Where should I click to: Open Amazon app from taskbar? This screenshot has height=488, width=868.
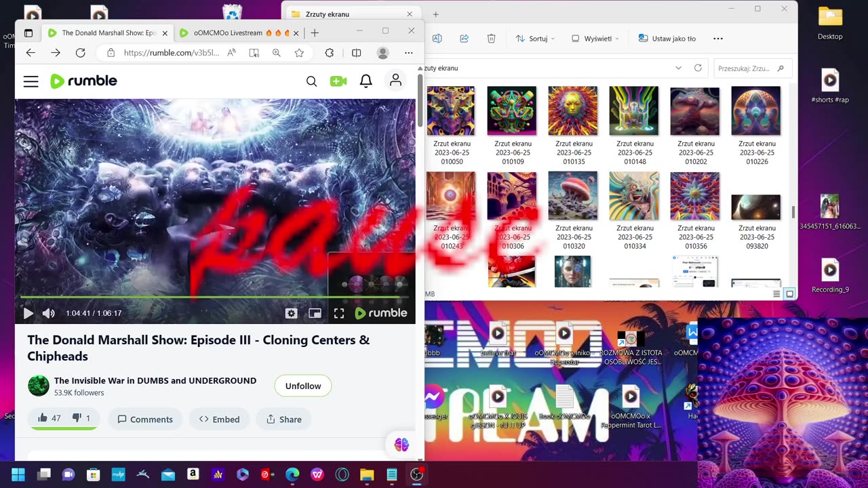pos(193,474)
